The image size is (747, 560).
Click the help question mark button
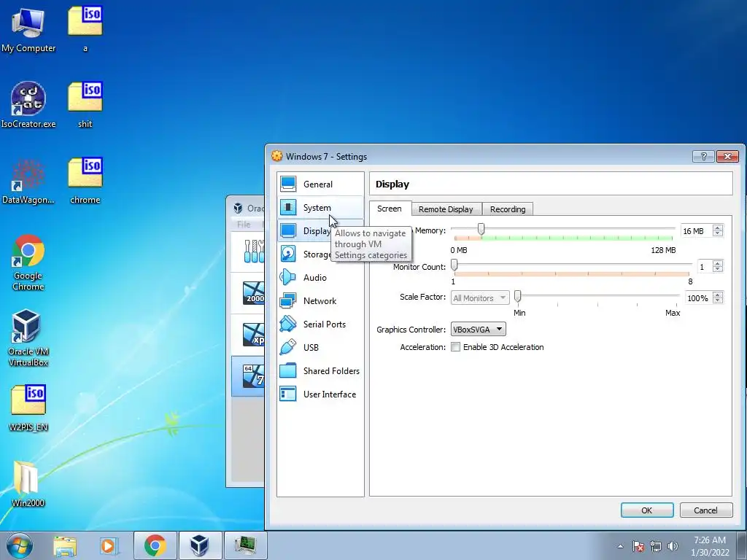703,156
